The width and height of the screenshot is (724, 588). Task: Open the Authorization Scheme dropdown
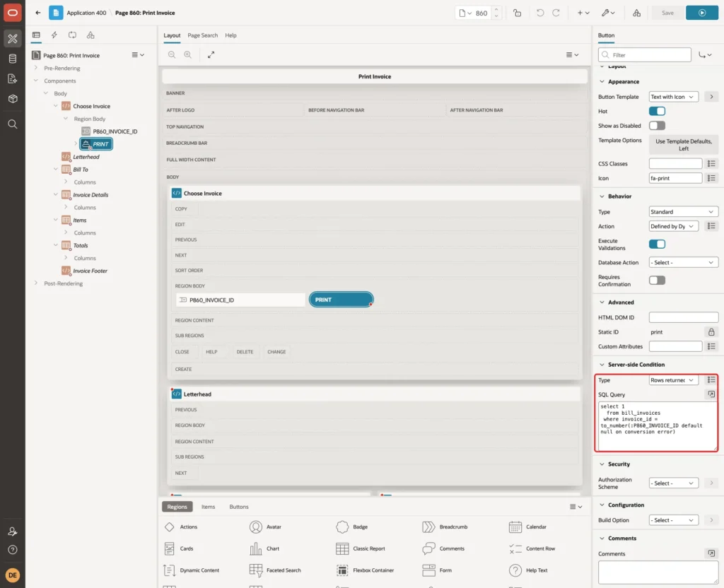(673, 483)
